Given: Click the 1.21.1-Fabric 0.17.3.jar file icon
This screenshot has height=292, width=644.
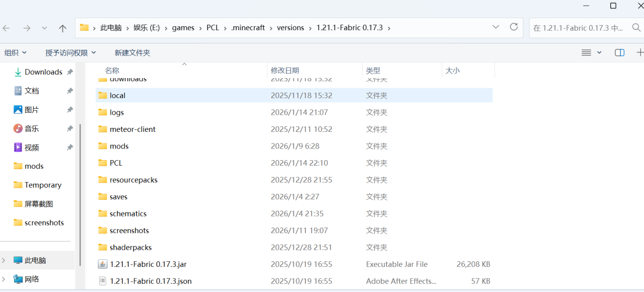Looking at the screenshot, I should (103, 264).
